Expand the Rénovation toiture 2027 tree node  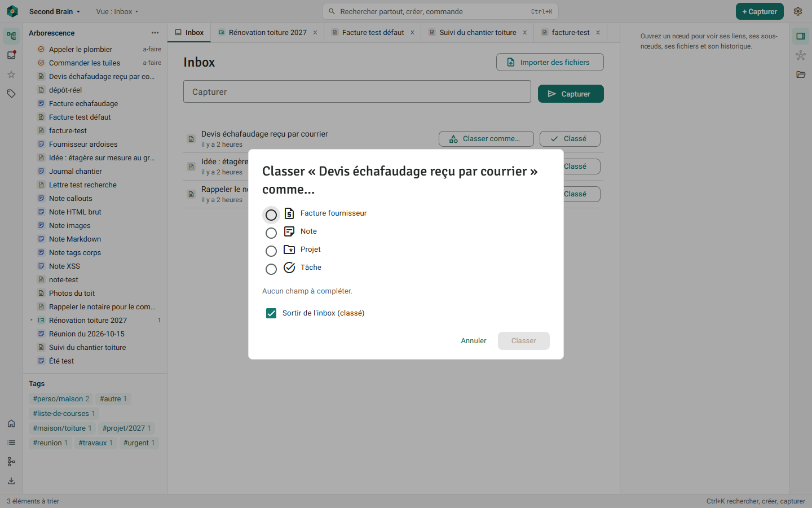pos(32,320)
